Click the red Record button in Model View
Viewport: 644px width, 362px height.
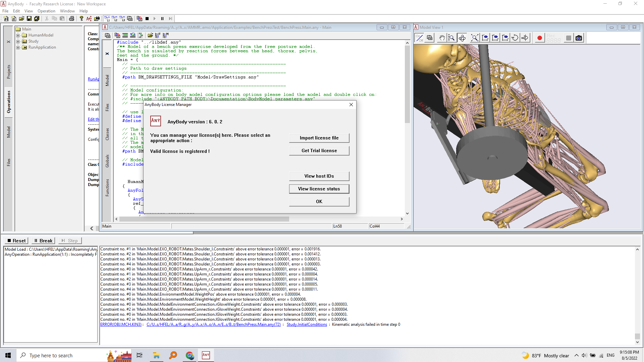tap(540, 38)
